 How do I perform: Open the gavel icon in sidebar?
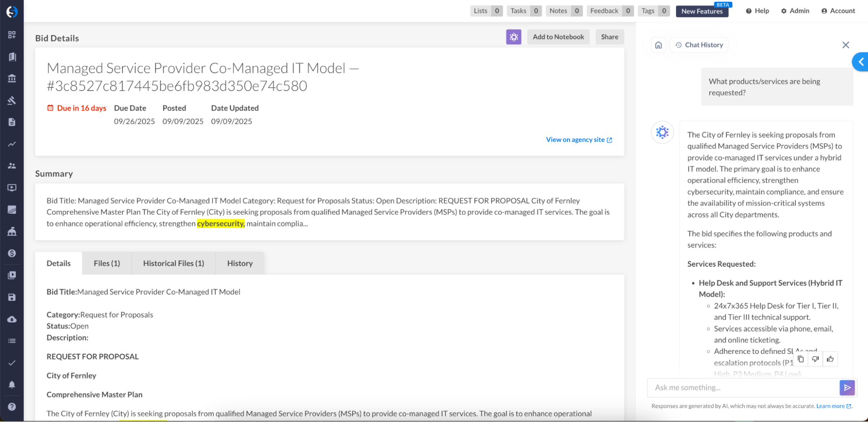(x=12, y=101)
